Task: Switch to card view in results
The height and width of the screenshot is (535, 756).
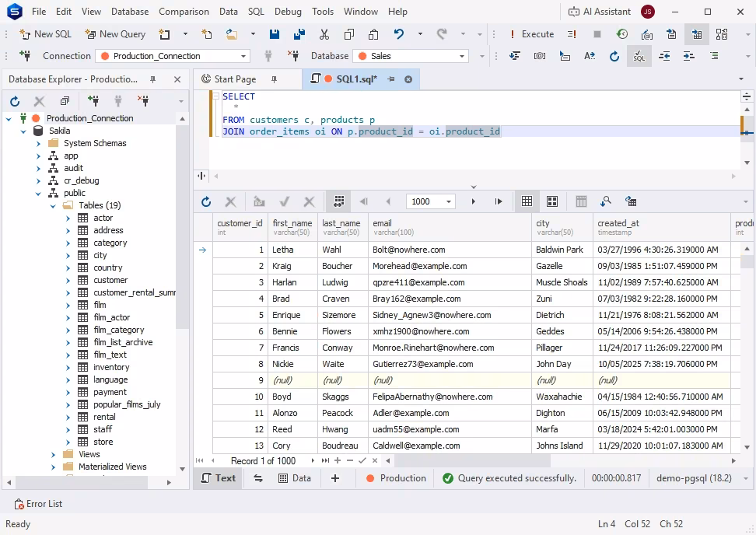Action: coord(552,201)
